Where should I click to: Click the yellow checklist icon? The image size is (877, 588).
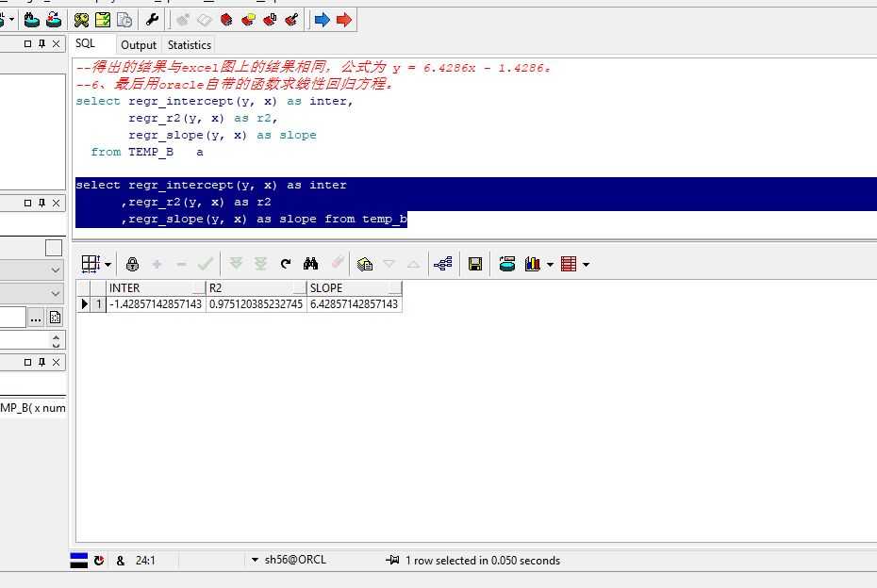103,20
